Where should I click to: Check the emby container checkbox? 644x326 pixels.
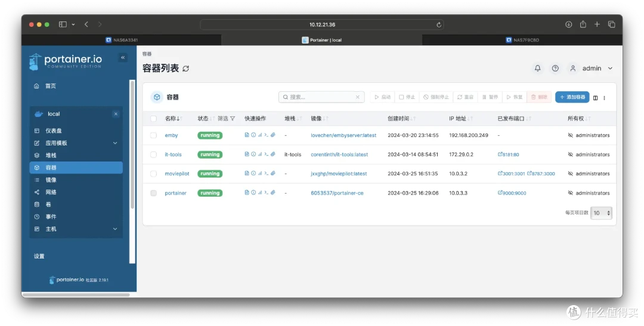point(153,135)
